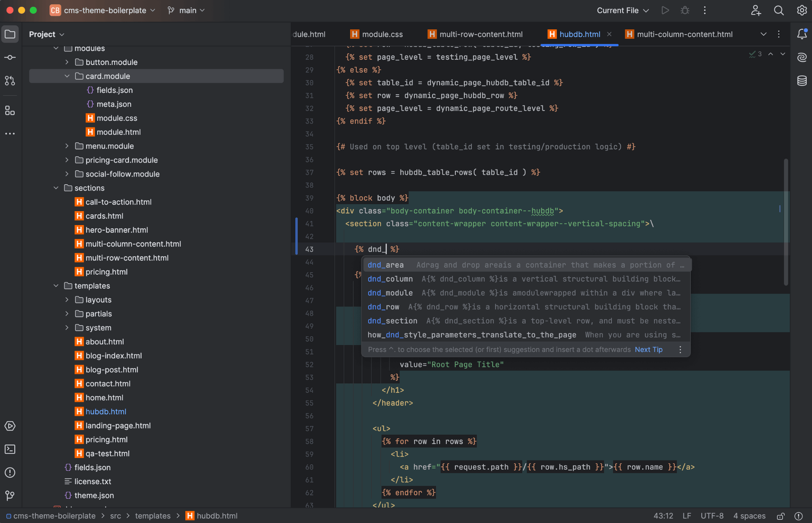Open IDE Settings via the gear icon

point(802,10)
